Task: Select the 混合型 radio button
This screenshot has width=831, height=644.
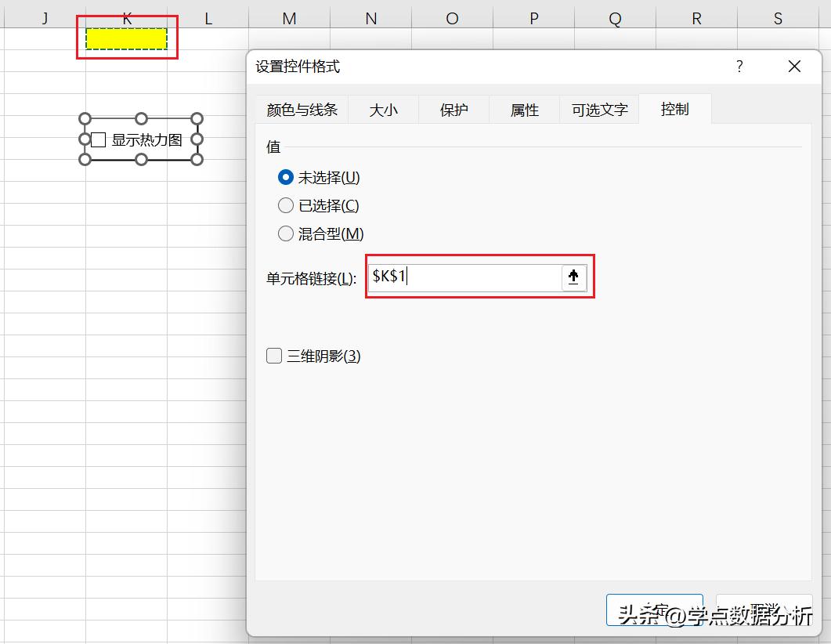Action: pyautogui.click(x=286, y=233)
